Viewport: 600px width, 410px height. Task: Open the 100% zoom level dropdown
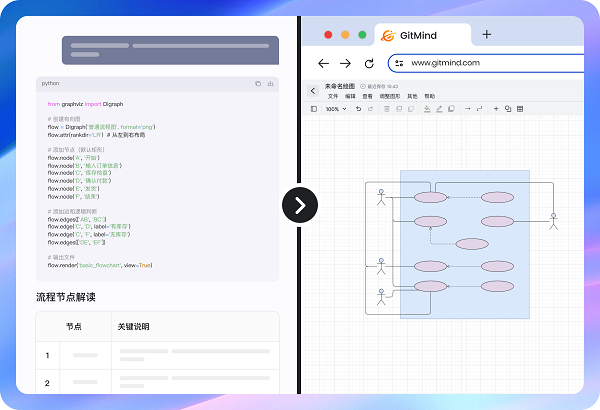pos(334,109)
